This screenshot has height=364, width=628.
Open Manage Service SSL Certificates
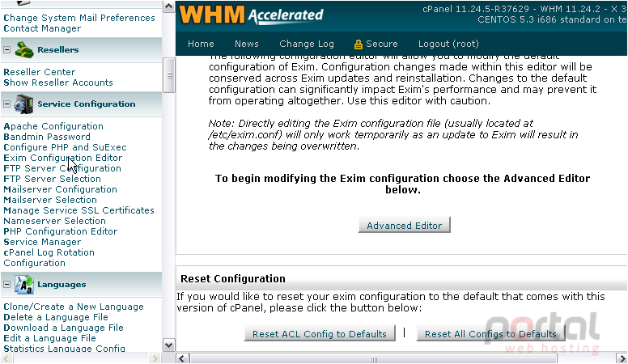click(78, 210)
